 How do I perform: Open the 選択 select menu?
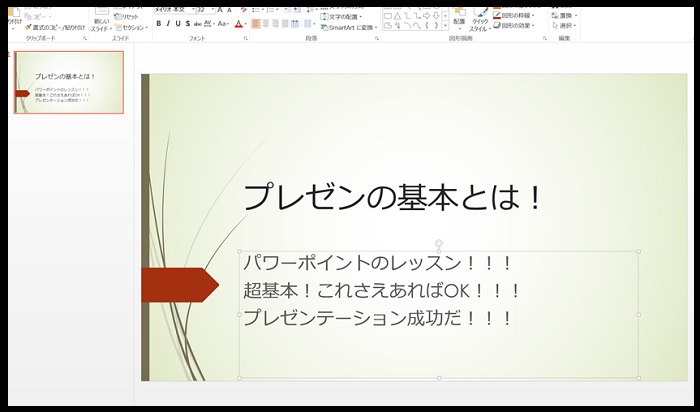coord(564,26)
